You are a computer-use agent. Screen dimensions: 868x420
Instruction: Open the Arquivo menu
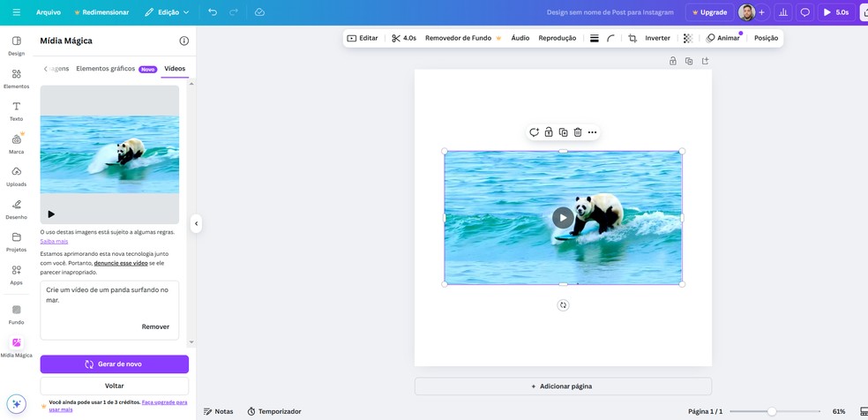pos(49,12)
